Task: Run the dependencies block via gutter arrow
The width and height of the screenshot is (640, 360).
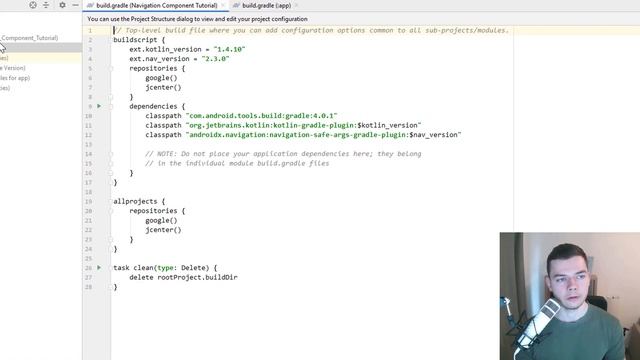Action: pos(99,106)
